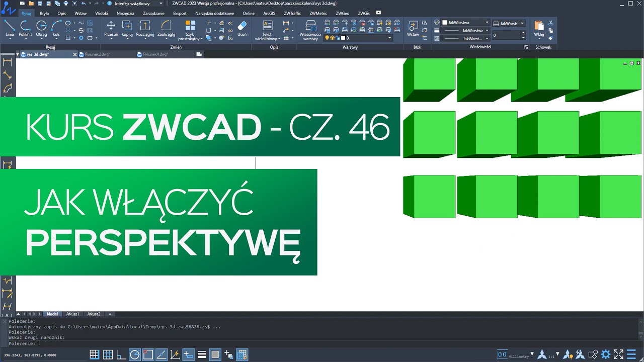Toggle snap mode in status bar
The image size is (644, 362).
pos(94,354)
